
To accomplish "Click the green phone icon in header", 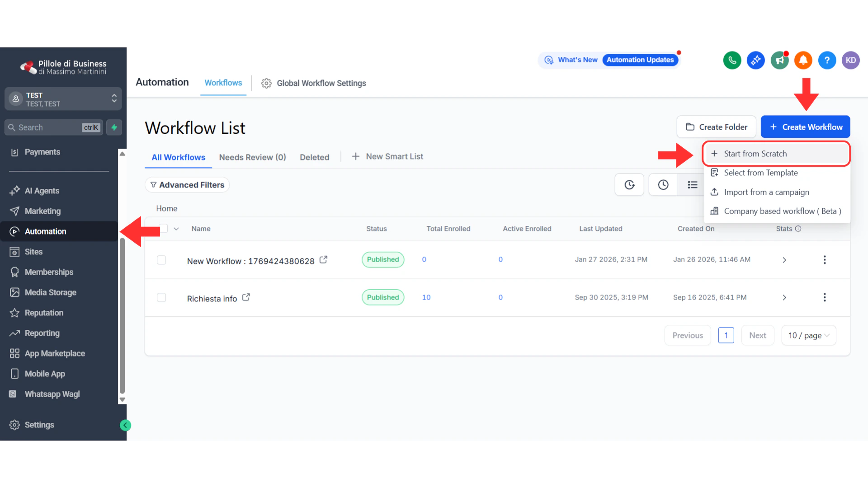I will pyautogui.click(x=732, y=60).
